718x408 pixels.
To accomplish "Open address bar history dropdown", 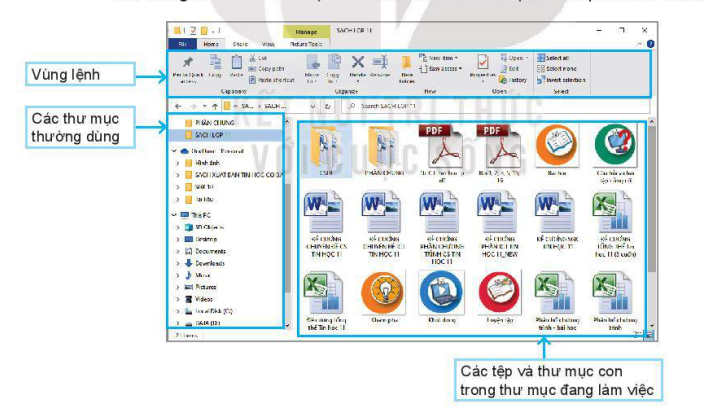I will pyautogui.click(x=312, y=106).
